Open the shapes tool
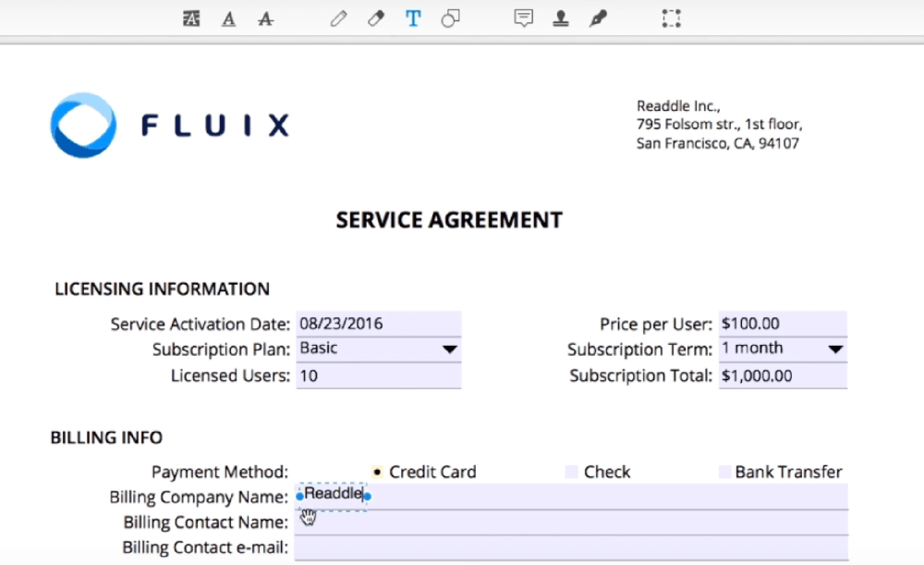This screenshot has width=924, height=565. (x=450, y=18)
